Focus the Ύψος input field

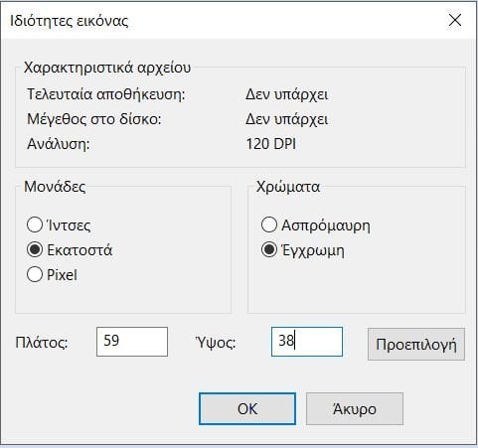coord(307,342)
